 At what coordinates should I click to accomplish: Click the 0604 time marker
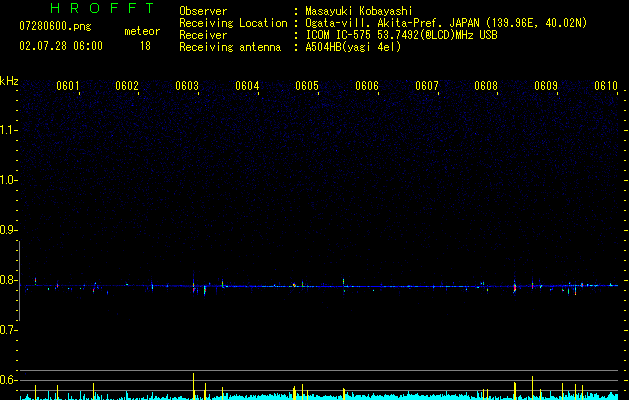[x=247, y=86]
